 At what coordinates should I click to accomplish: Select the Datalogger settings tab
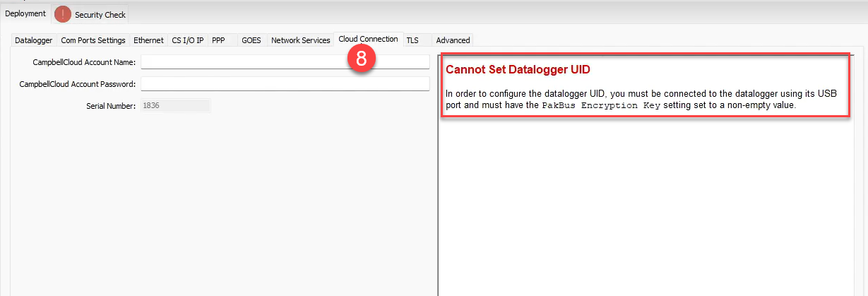click(x=33, y=40)
